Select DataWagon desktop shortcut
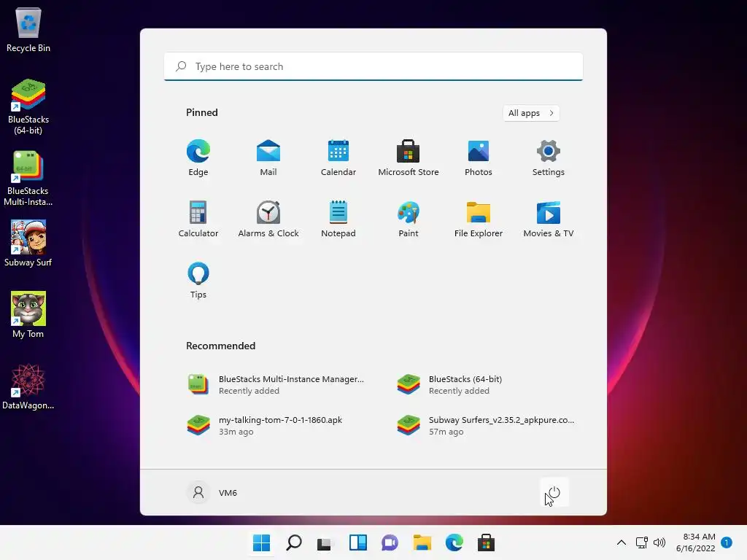The height and width of the screenshot is (560, 747). [x=28, y=386]
